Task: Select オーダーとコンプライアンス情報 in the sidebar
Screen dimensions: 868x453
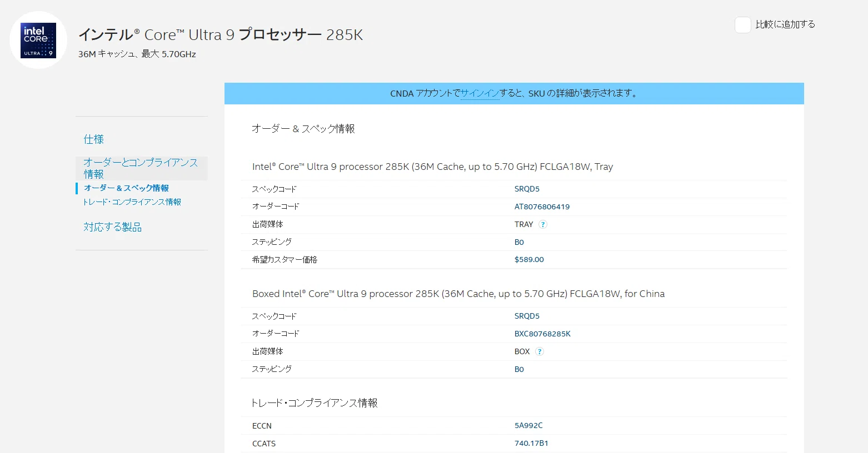Action: click(x=141, y=168)
